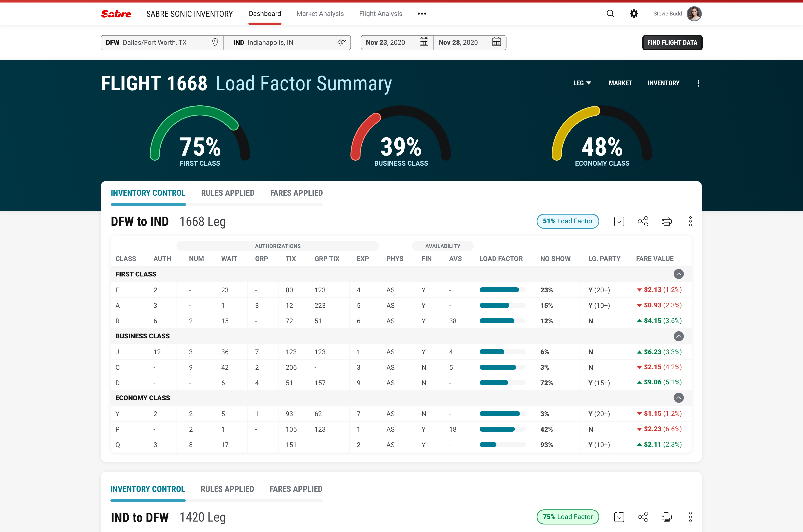Click the AVAILABILITY group header

click(443, 246)
